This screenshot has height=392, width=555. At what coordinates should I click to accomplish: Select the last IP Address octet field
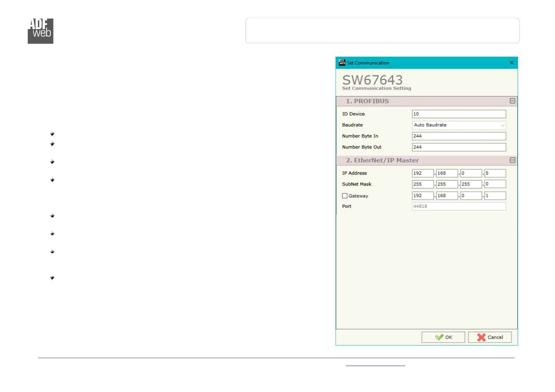point(495,173)
